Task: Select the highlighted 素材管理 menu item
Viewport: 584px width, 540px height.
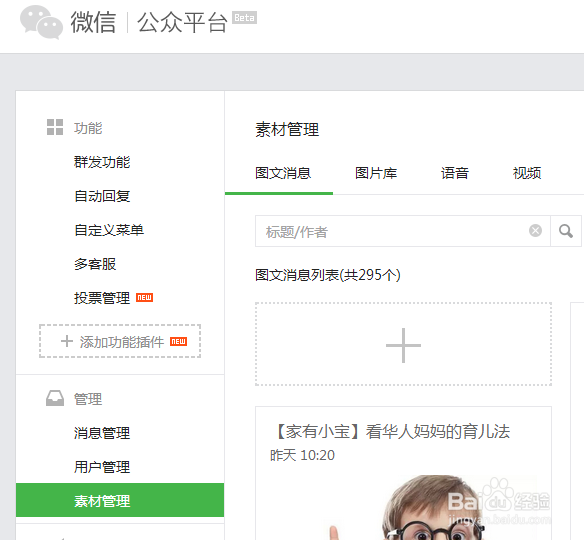Action: (120, 500)
